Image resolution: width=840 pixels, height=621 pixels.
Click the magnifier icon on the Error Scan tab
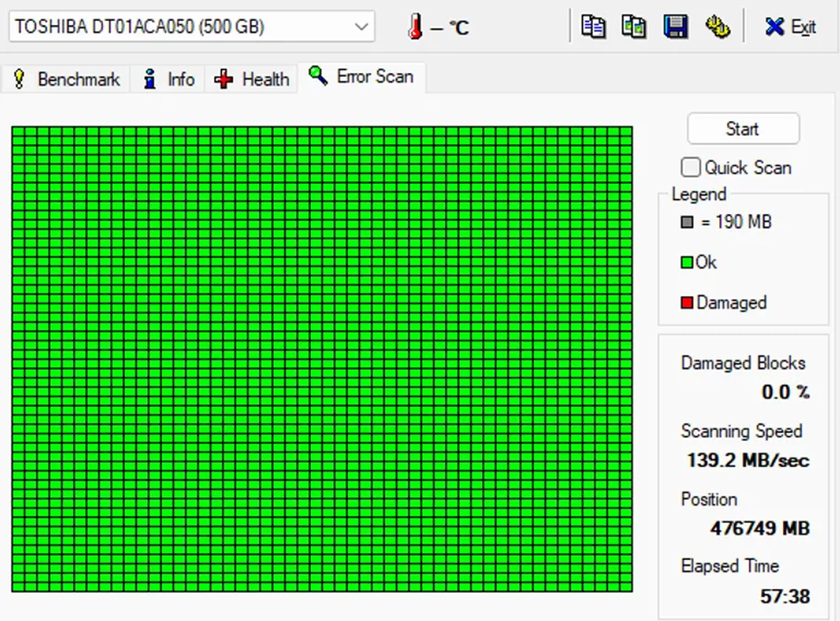(318, 76)
